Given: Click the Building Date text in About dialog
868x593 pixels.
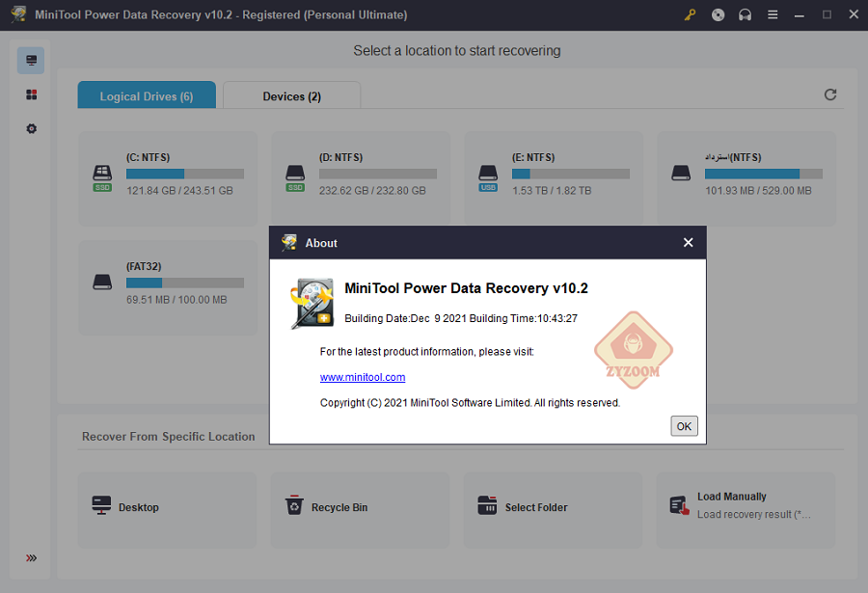Looking at the screenshot, I should coord(461,318).
